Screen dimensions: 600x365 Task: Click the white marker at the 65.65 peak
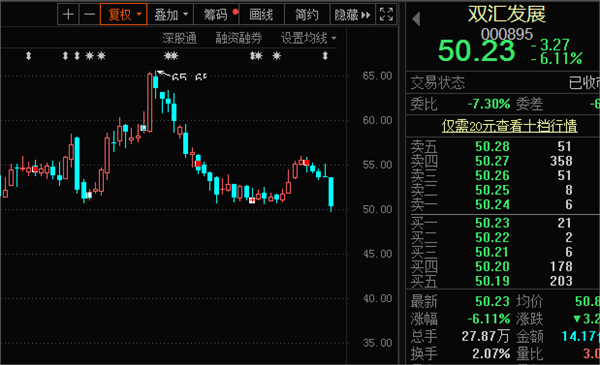161,72
